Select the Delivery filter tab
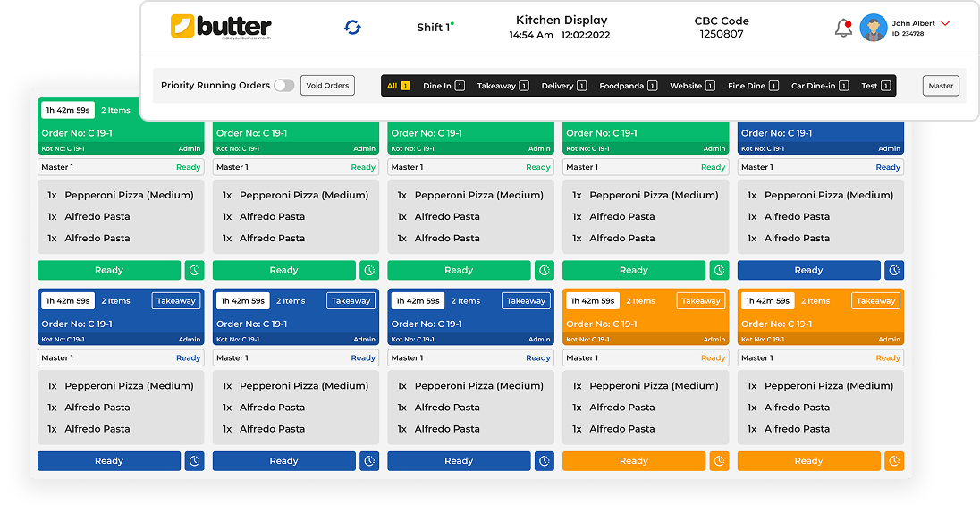Screen dimensions: 980x513 (x=563, y=86)
